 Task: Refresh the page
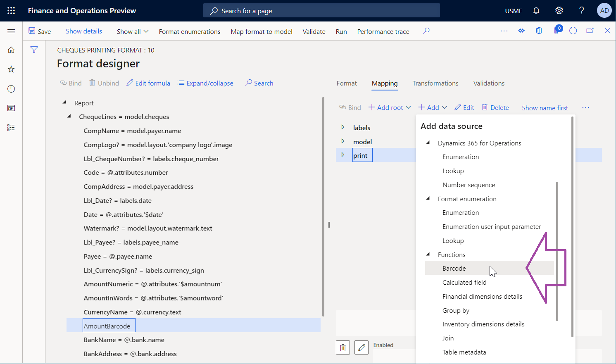pos(573,31)
